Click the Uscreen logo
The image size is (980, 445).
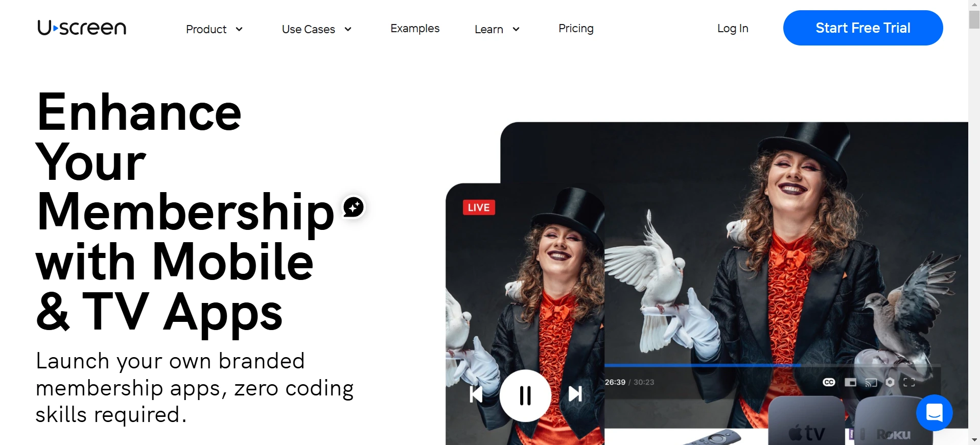(82, 28)
